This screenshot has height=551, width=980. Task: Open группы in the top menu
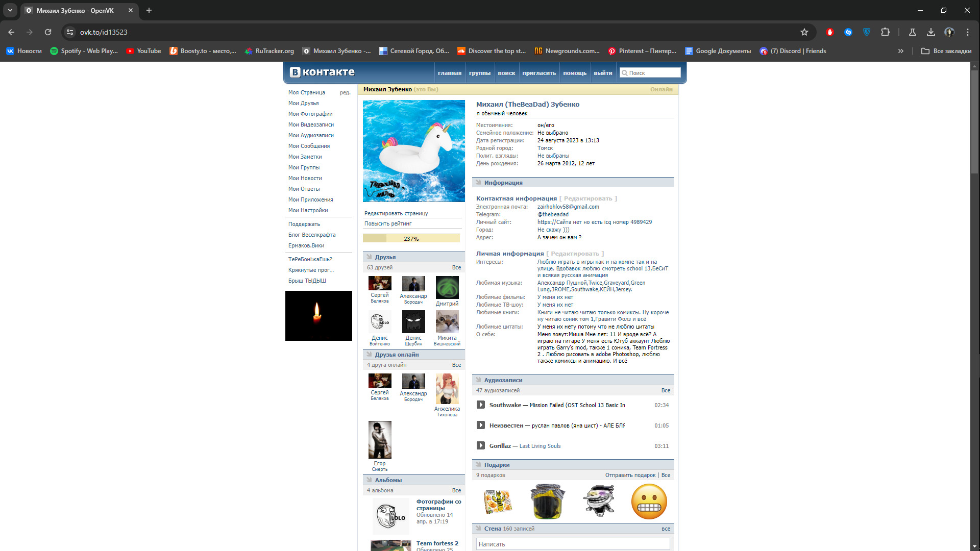(x=479, y=73)
